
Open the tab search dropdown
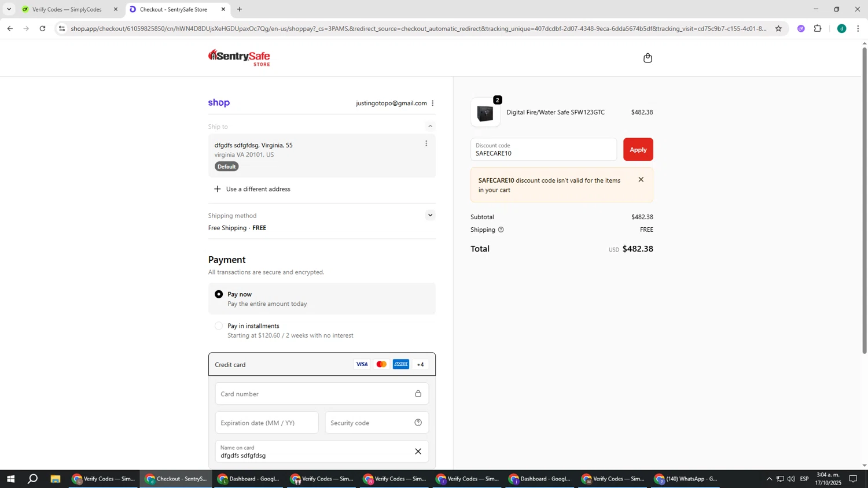(x=9, y=9)
